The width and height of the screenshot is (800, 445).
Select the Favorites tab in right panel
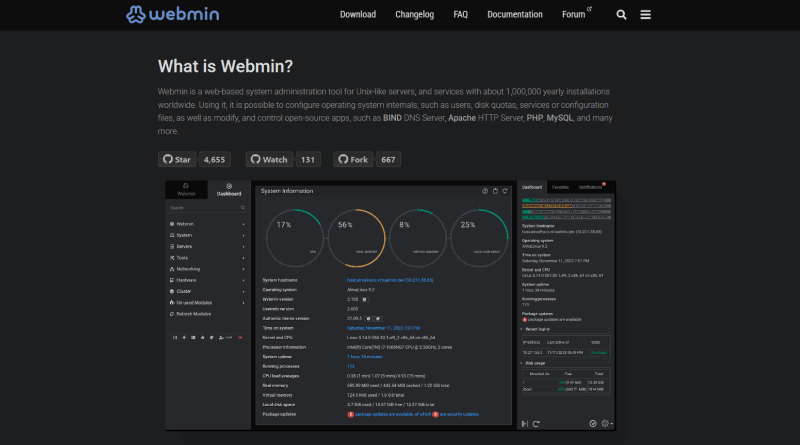(560, 187)
